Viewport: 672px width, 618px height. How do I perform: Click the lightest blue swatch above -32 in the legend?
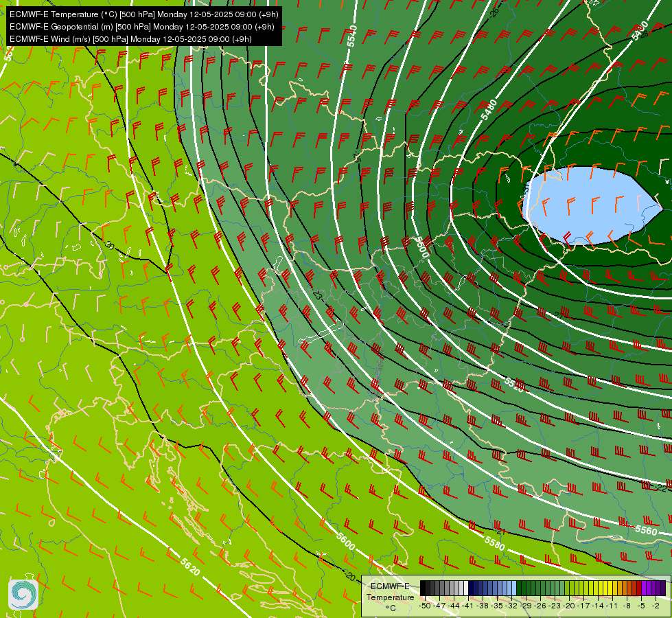[514, 588]
